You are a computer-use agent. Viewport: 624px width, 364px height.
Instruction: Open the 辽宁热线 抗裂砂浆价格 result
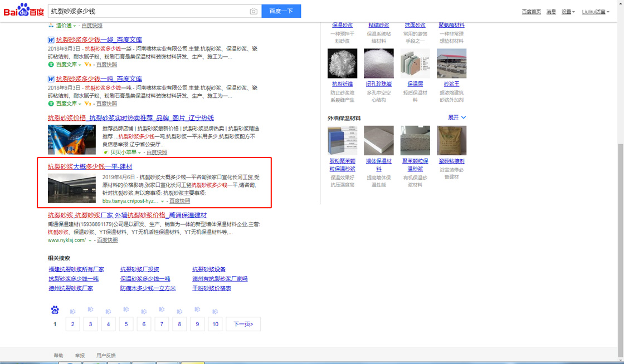(131, 118)
